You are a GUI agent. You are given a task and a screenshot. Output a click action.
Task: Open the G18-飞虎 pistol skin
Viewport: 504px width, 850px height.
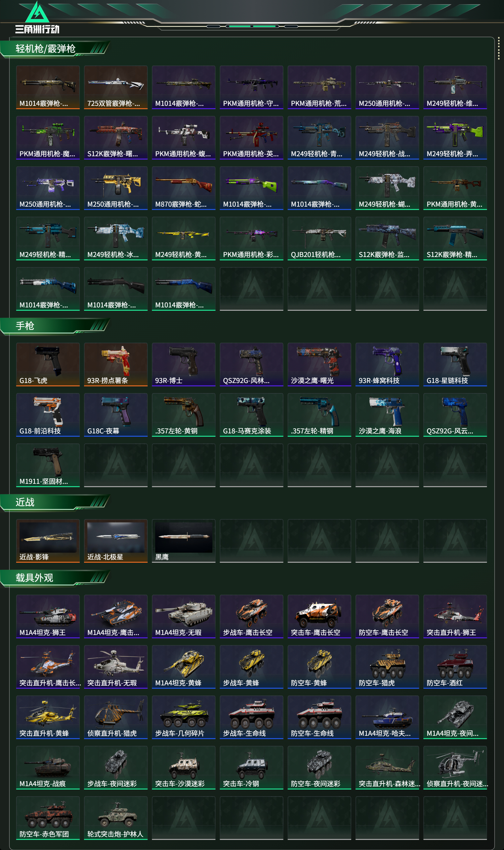(x=48, y=365)
